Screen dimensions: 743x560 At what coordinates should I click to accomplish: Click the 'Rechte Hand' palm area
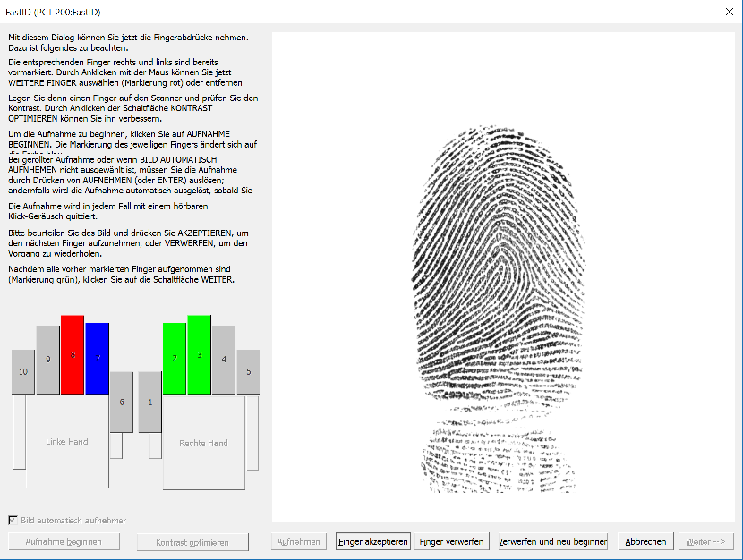203,443
